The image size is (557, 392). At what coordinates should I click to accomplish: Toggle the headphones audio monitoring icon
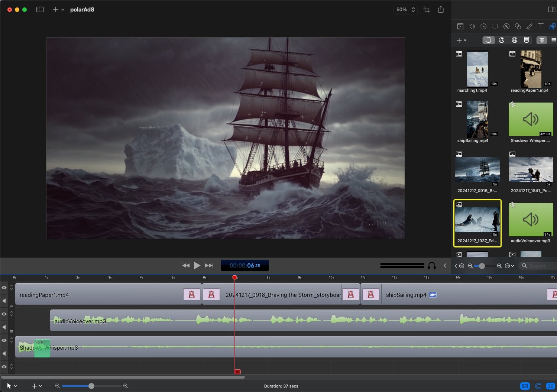(x=432, y=266)
